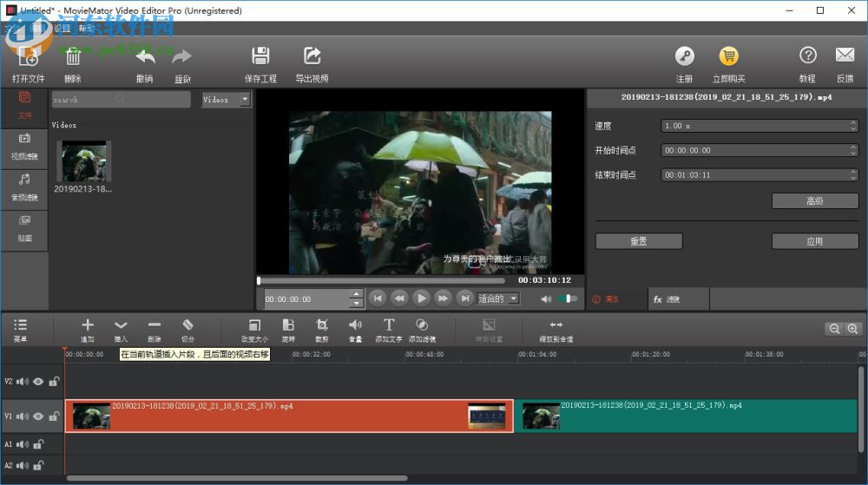
Task: Click the Buy Now (立即购买) cart icon
Action: coord(728,56)
